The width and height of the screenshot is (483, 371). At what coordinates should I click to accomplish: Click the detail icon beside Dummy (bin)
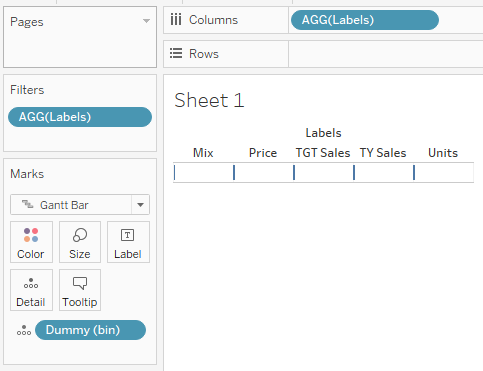pyautogui.click(x=24, y=330)
